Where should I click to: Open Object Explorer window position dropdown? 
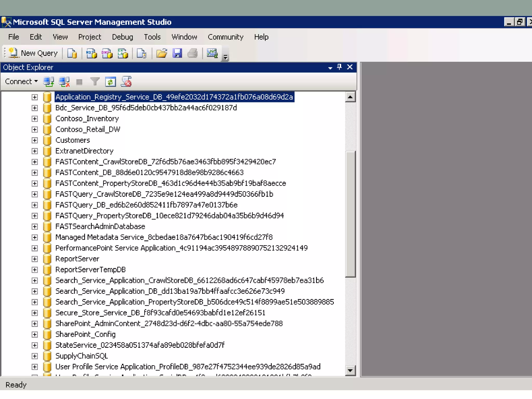click(x=330, y=68)
